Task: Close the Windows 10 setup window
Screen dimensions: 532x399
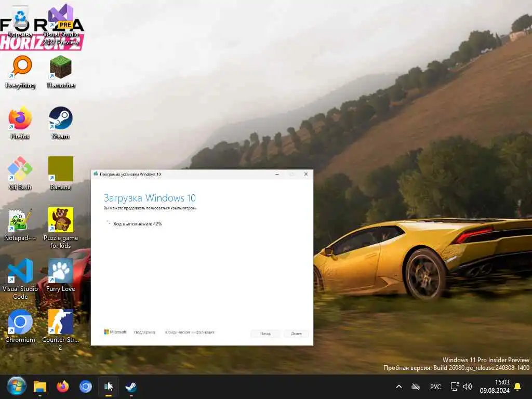Action: pyautogui.click(x=305, y=174)
